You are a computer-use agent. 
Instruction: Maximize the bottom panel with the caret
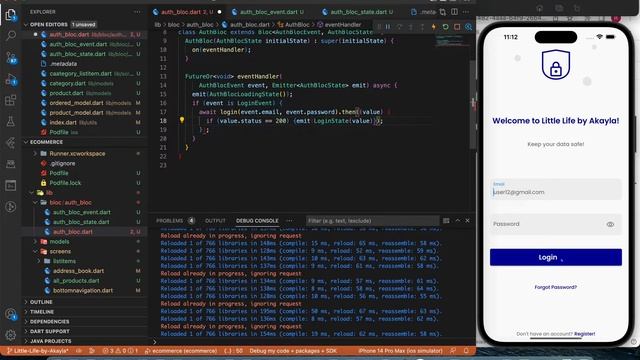pyautogui.click(x=458, y=220)
